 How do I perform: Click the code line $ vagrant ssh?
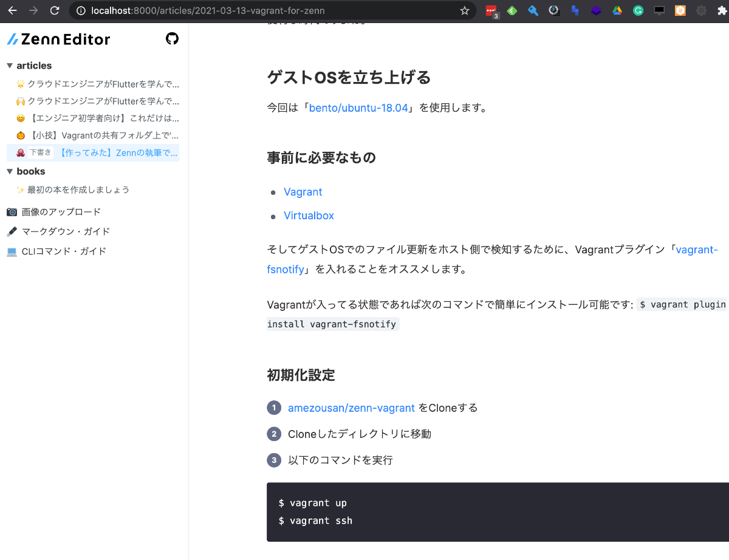[315, 521]
